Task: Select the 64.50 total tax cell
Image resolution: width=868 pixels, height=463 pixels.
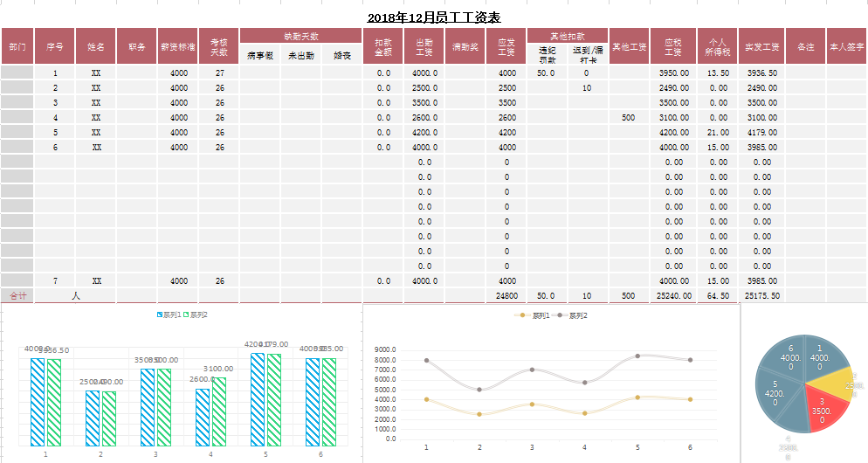Action: click(x=718, y=296)
